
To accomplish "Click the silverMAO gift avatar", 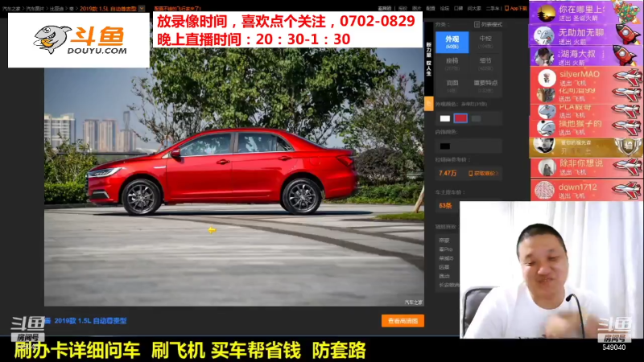I will coord(547,77).
